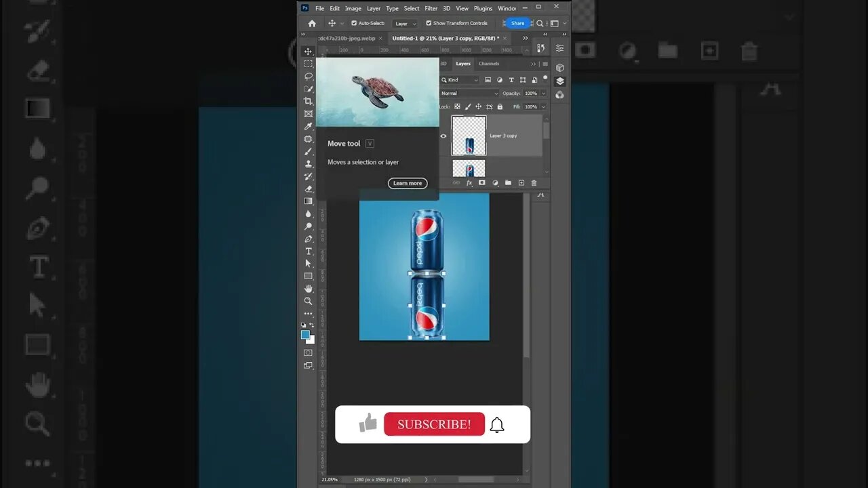Viewport: 868px width, 488px height.
Task: Select the Frame tool
Action: [x=309, y=114]
